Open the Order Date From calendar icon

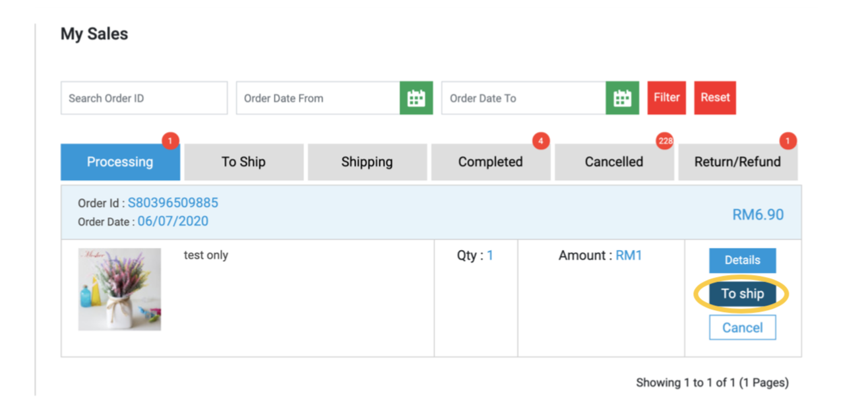416,98
